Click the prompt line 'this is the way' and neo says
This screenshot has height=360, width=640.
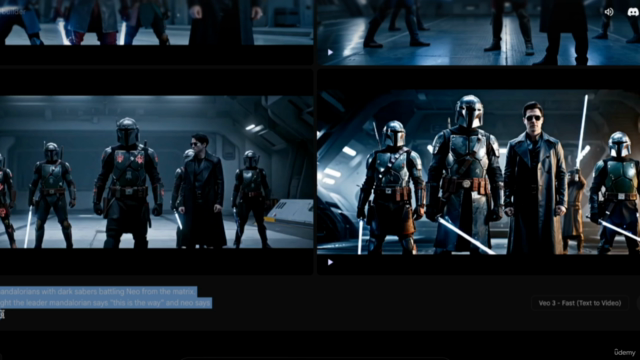(106, 303)
